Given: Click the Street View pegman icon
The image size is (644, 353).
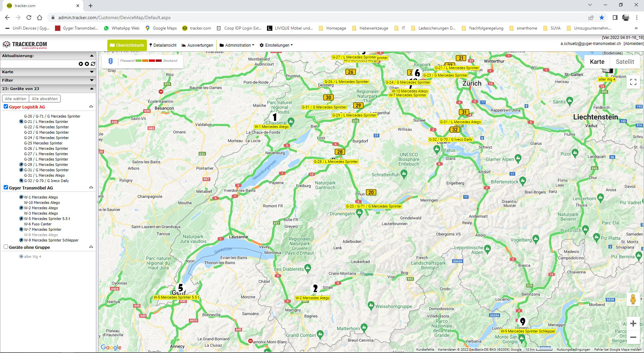Looking at the screenshot, I should click(633, 299).
